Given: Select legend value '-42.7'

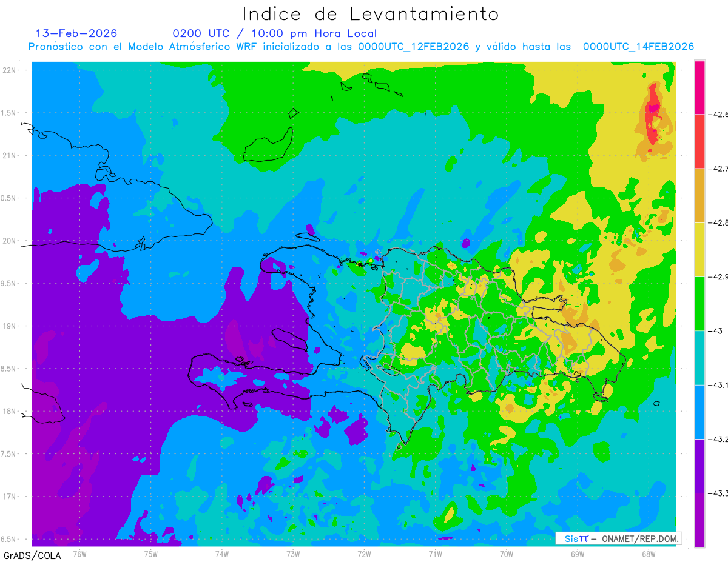Looking at the screenshot, I should [719, 169].
